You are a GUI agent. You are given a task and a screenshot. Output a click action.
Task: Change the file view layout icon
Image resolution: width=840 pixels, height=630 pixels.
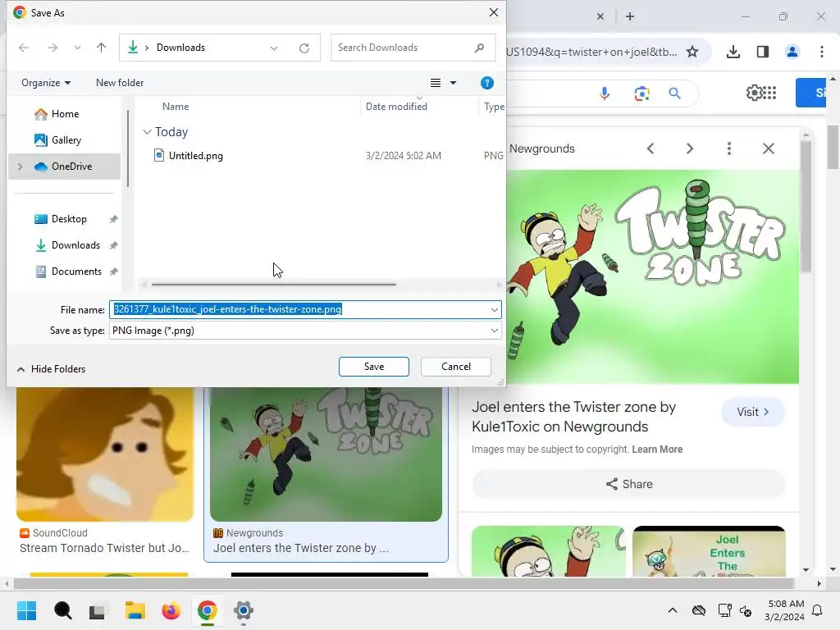[x=436, y=83]
